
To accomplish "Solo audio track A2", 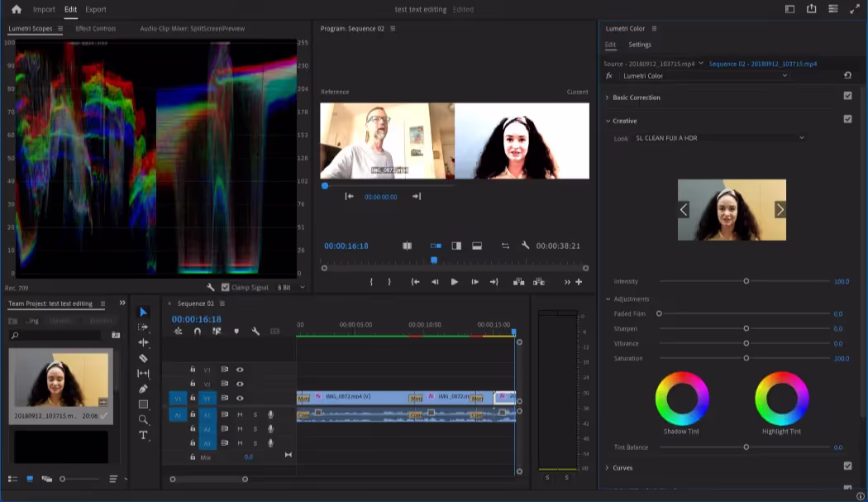I will pyautogui.click(x=255, y=429).
